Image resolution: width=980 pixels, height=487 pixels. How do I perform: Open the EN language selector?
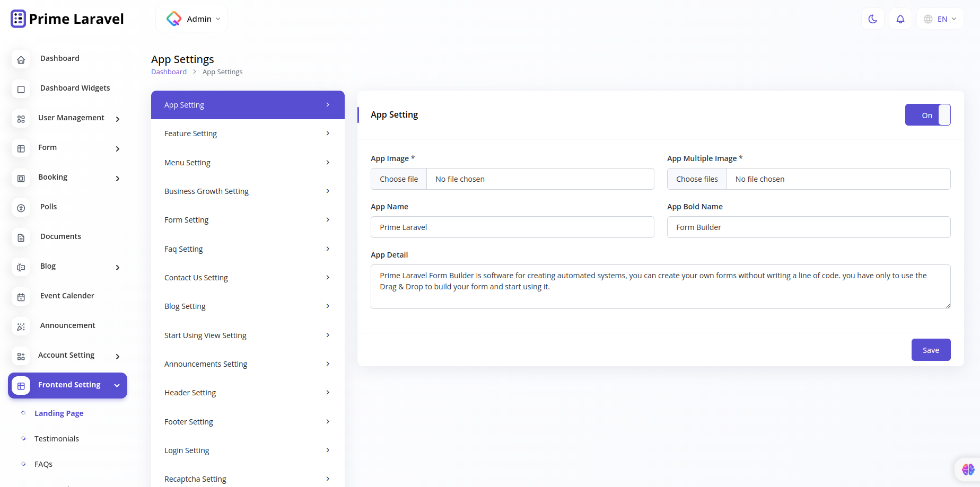coord(940,19)
